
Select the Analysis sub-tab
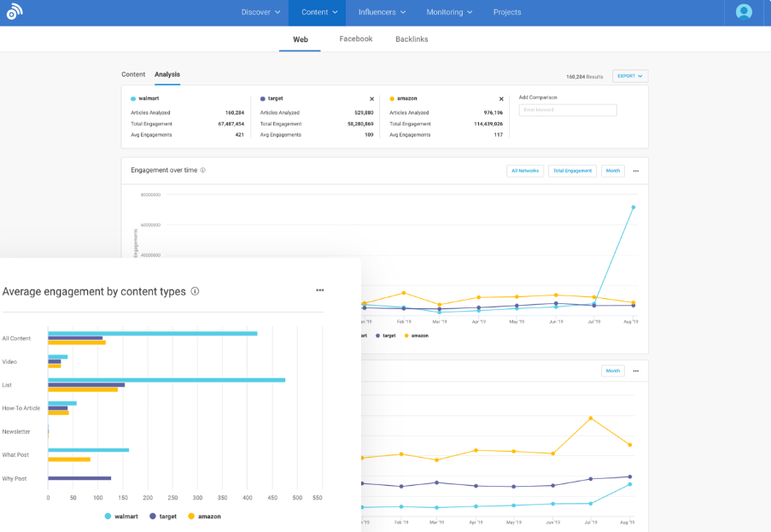pos(167,75)
